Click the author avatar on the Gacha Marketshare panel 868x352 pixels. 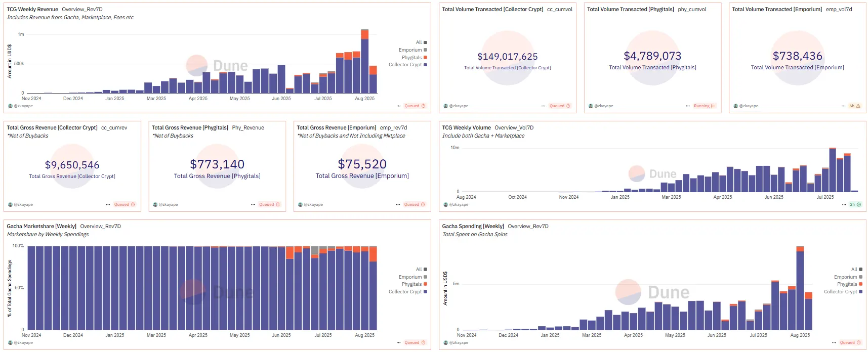pos(10,343)
